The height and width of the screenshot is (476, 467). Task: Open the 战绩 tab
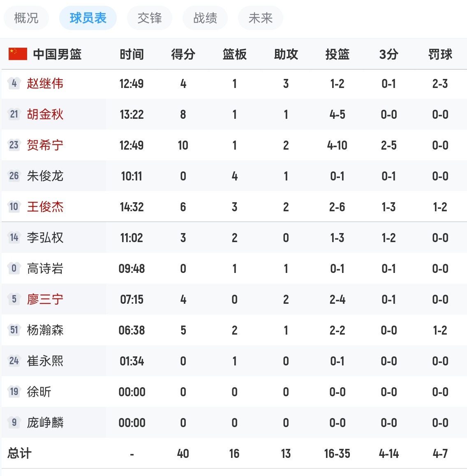[205, 18]
